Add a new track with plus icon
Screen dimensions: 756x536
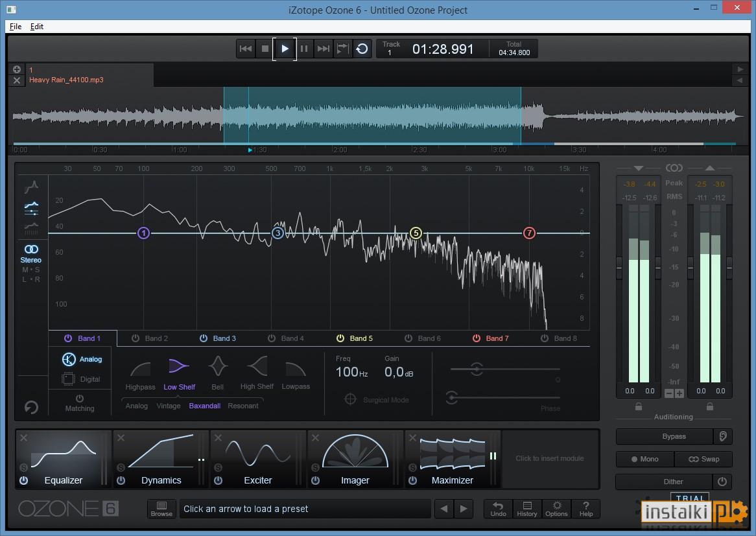tap(17, 69)
